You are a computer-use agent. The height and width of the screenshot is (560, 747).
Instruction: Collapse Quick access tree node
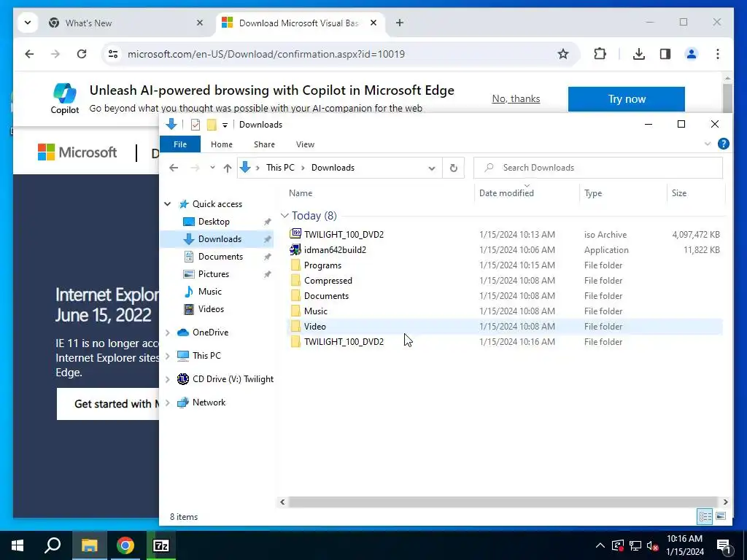pyautogui.click(x=168, y=204)
